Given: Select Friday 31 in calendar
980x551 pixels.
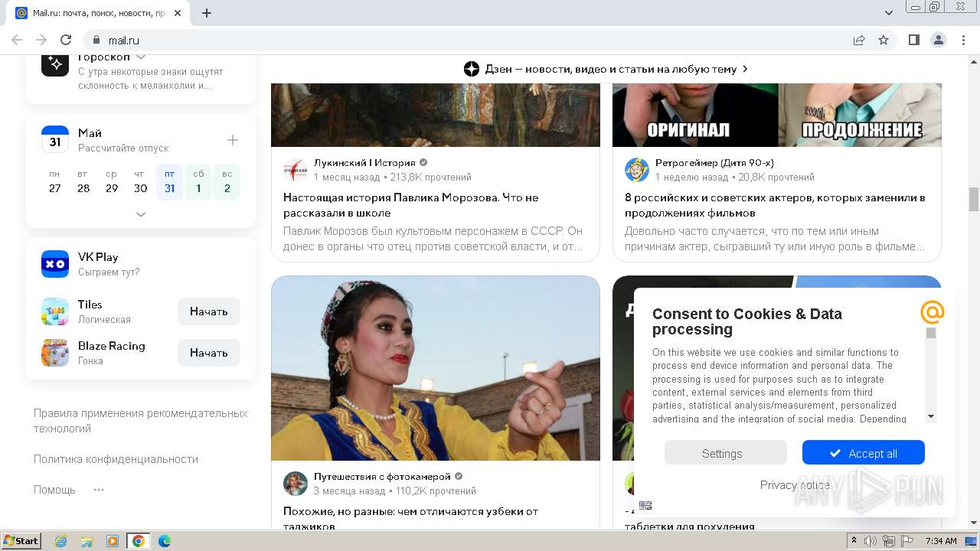Looking at the screenshot, I should click(x=169, y=182).
